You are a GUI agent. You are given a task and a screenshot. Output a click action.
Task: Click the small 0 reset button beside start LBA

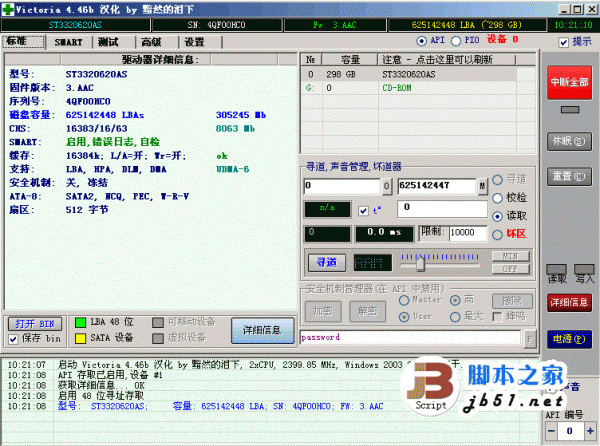386,186
